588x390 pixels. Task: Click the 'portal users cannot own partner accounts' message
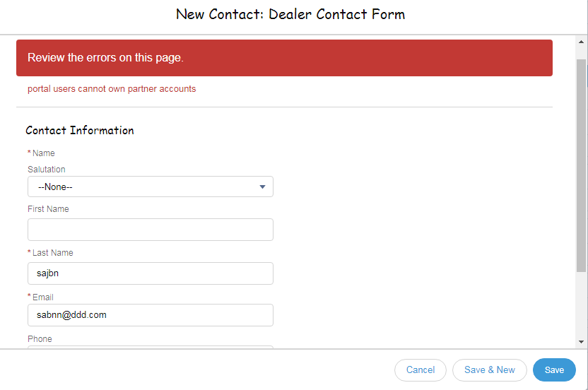pyautogui.click(x=112, y=89)
